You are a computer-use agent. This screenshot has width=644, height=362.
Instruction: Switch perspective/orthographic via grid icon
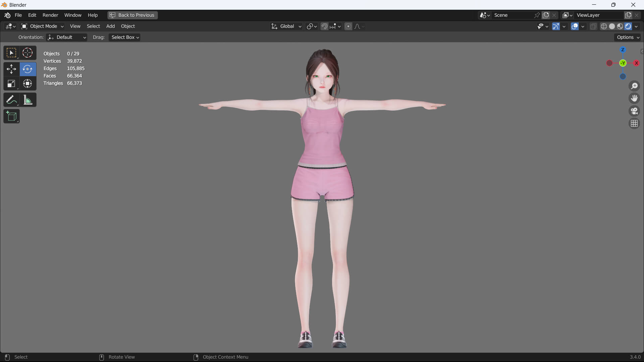634,123
